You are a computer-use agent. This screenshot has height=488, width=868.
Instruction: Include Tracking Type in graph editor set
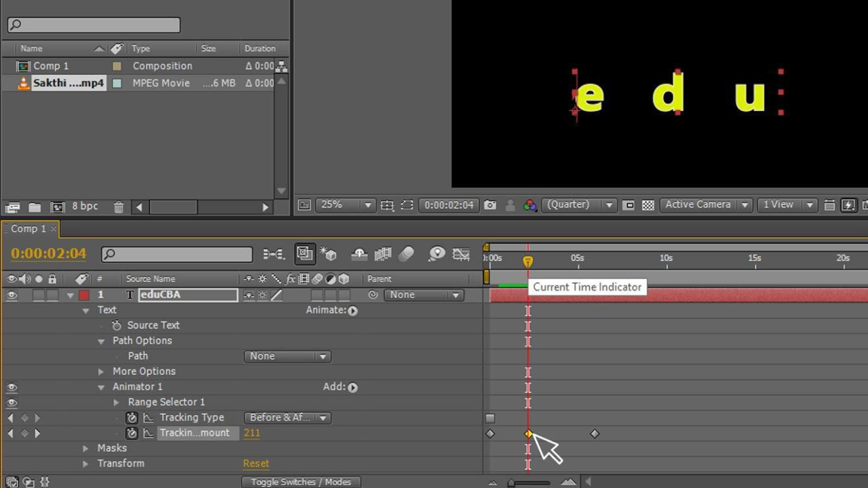tap(149, 418)
